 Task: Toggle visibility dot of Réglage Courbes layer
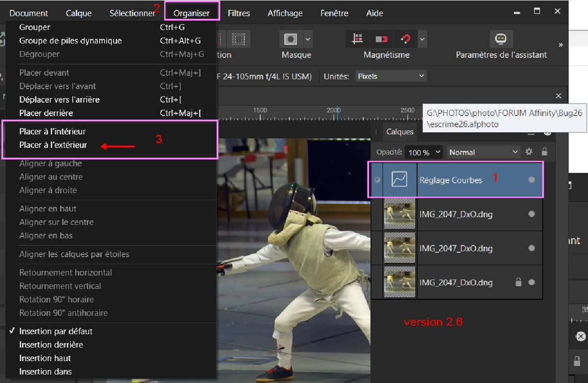coord(531,180)
